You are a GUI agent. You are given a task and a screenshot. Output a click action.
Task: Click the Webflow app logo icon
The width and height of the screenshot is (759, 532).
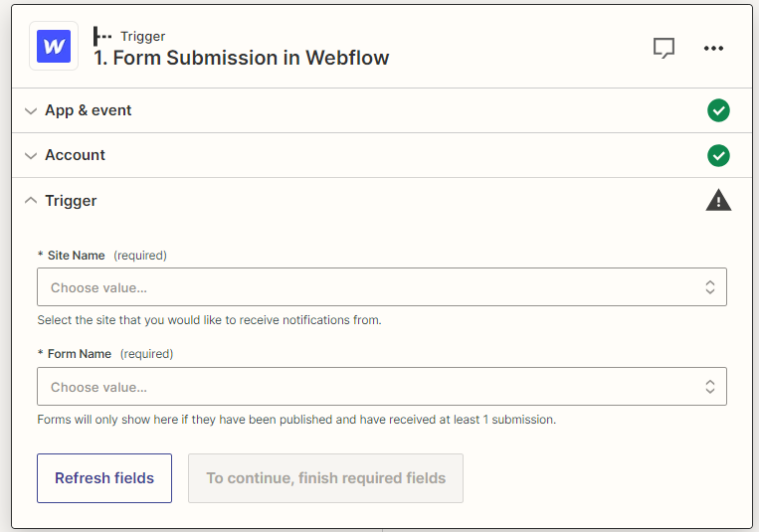point(54,47)
